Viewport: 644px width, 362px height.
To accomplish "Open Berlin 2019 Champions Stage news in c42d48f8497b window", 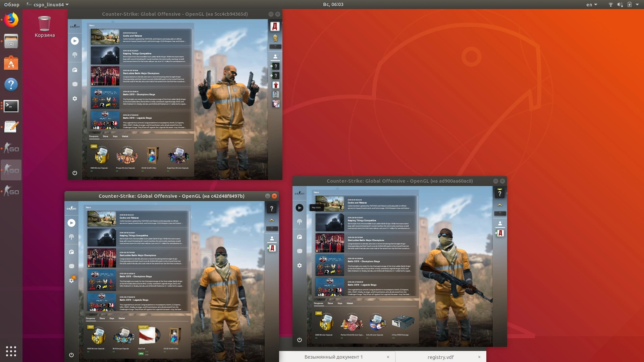I will pyautogui.click(x=137, y=280).
